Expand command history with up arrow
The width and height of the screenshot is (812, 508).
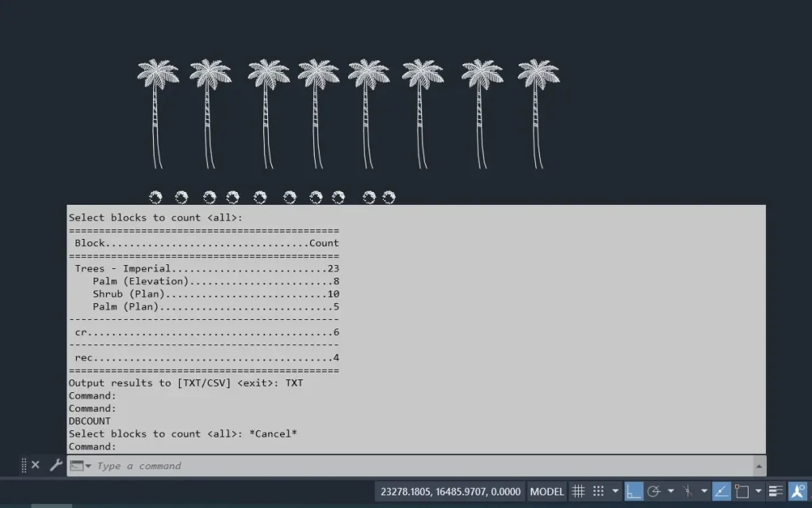[759, 466]
